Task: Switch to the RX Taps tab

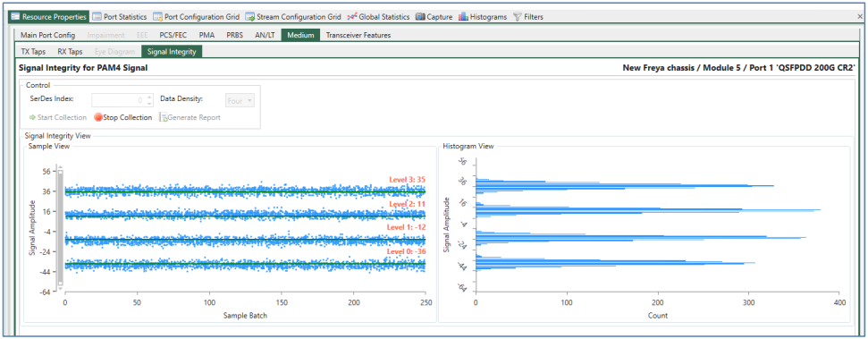Action: tap(70, 52)
